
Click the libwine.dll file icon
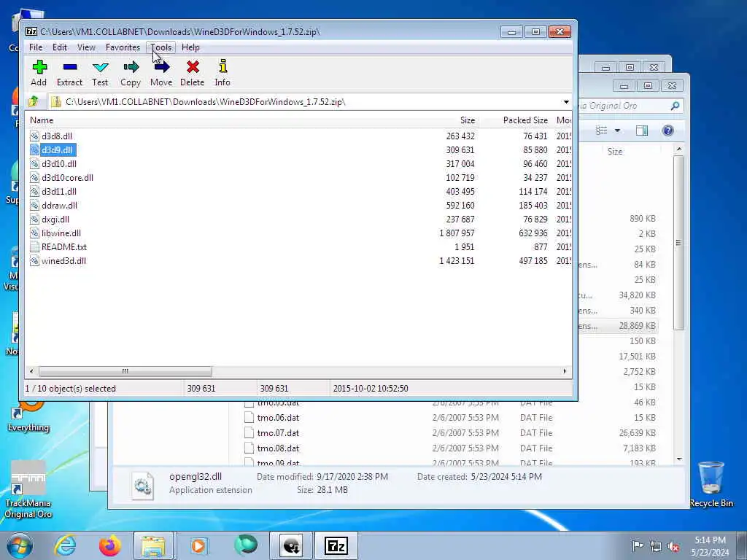[x=34, y=233]
